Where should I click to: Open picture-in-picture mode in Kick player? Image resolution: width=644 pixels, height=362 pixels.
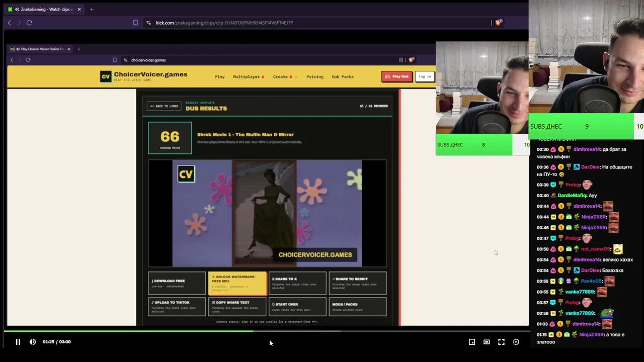point(472,342)
